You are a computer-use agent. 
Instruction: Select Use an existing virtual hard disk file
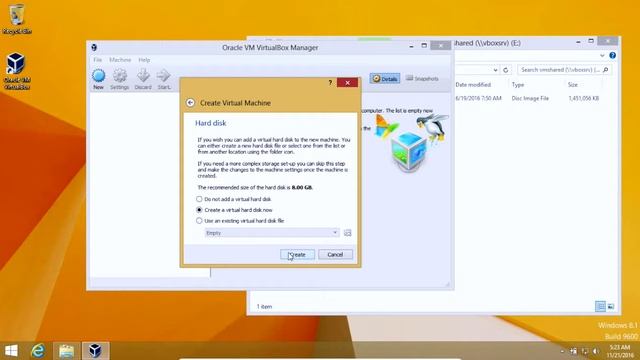pyautogui.click(x=240, y=221)
